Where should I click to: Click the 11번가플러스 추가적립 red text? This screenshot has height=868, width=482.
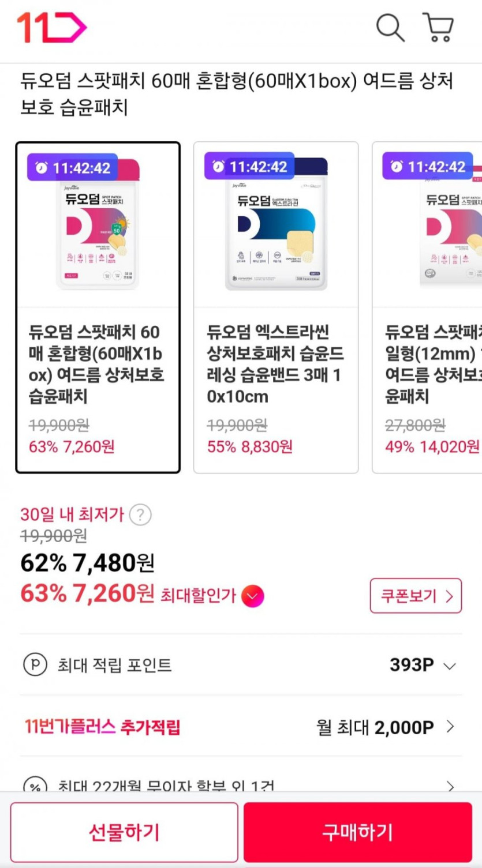pos(103,727)
